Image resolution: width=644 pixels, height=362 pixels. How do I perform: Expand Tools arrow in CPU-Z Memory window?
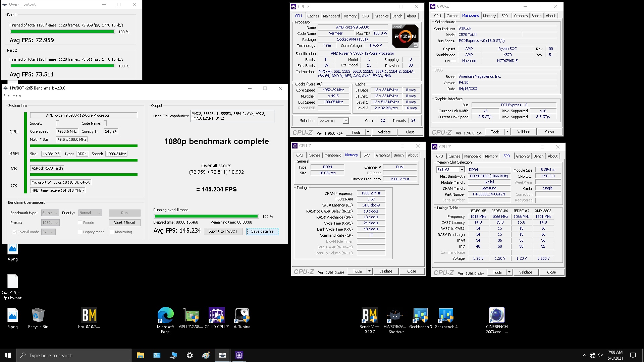(x=369, y=271)
